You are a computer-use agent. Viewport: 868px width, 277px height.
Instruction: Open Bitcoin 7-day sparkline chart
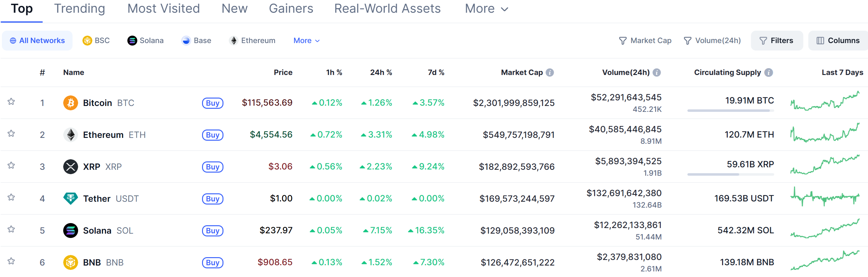point(825,101)
